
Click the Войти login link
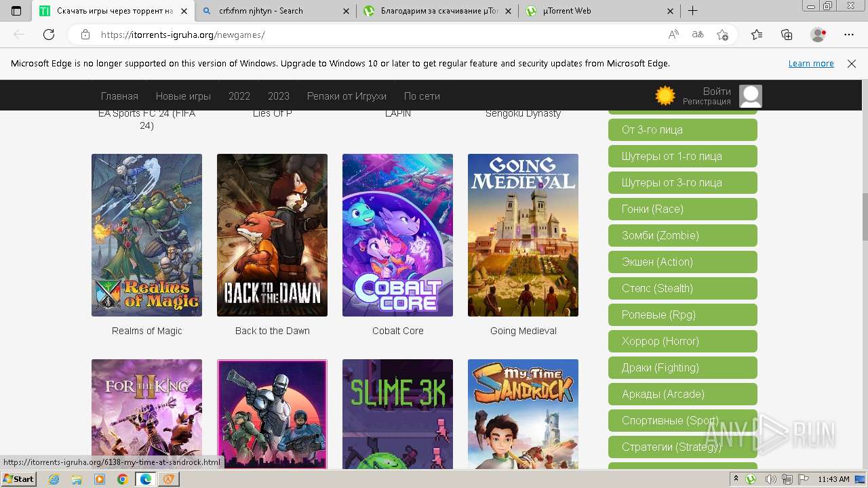click(717, 91)
